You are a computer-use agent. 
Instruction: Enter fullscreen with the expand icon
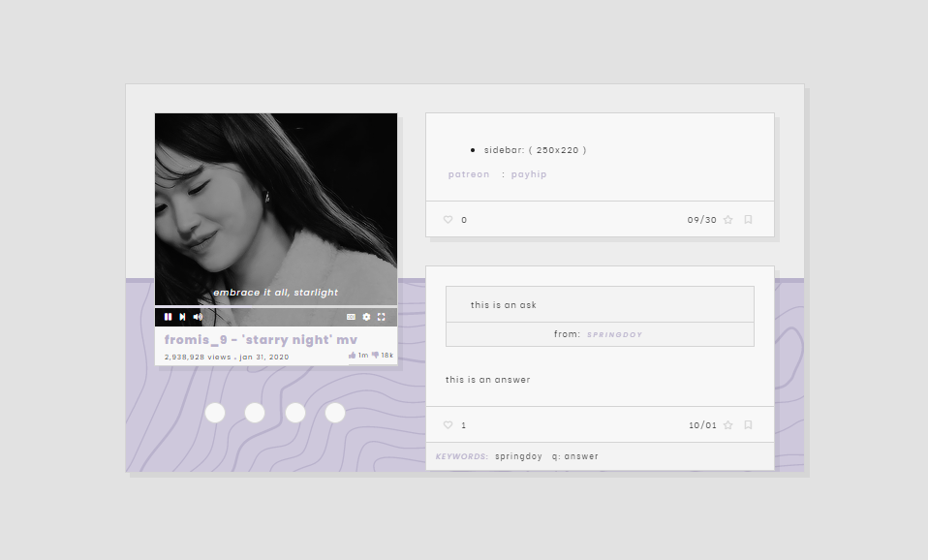(381, 317)
